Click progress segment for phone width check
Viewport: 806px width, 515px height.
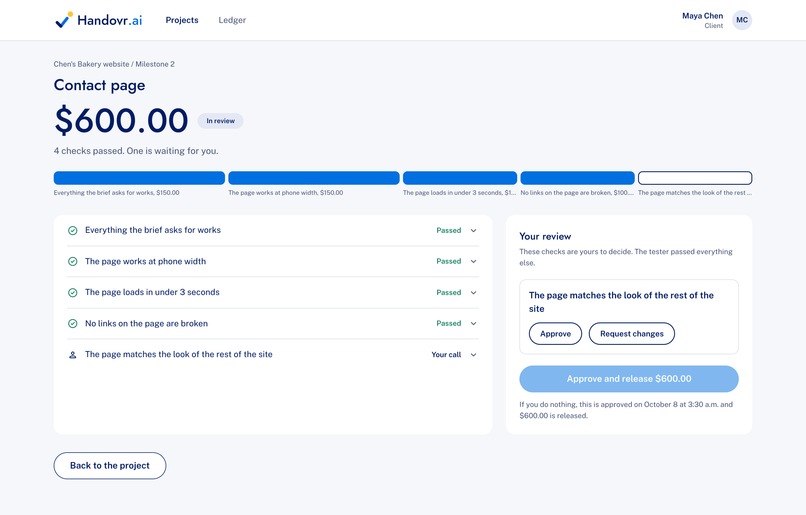pos(314,178)
